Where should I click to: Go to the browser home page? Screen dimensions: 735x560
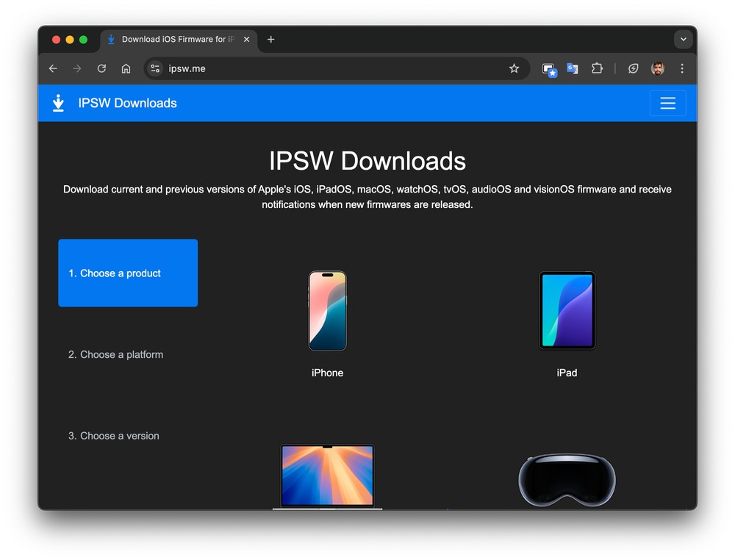(x=126, y=68)
